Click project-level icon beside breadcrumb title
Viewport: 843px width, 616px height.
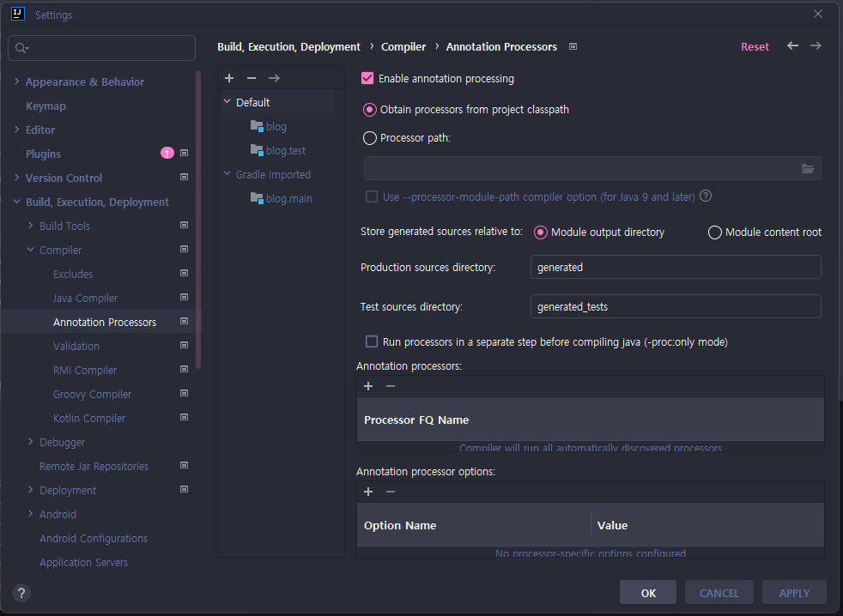pyautogui.click(x=573, y=47)
